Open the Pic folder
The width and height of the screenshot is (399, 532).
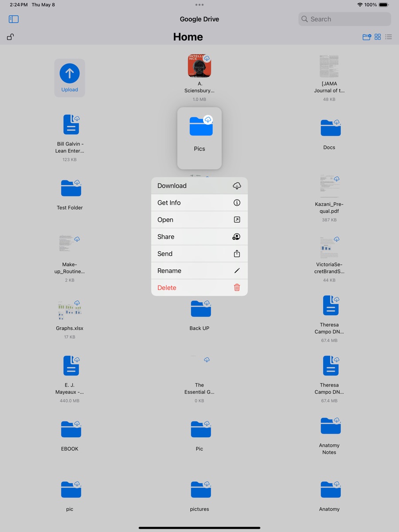(x=201, y=429)
